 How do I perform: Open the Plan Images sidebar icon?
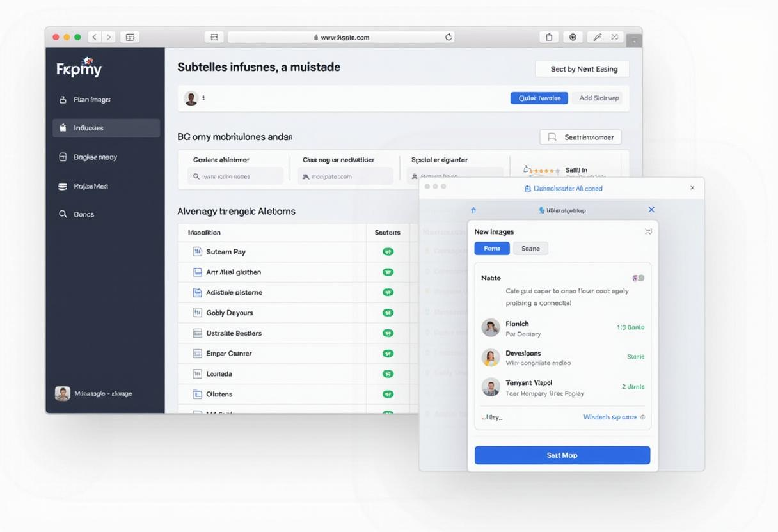coord(61,100)
